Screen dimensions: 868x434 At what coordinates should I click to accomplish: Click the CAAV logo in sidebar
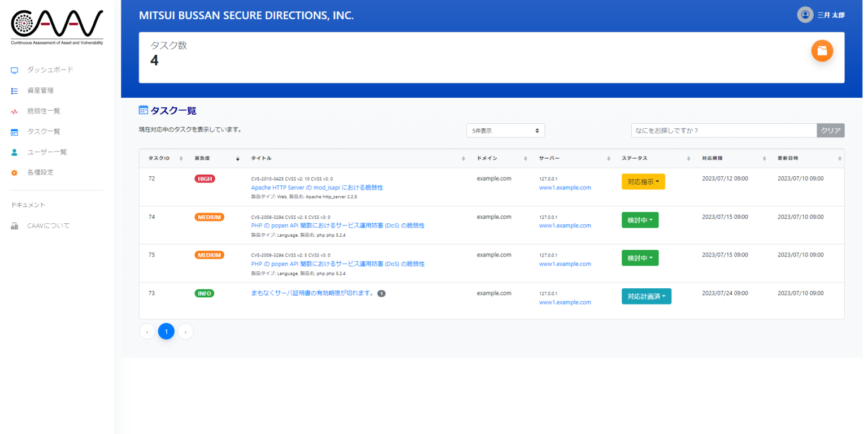point(57,27)
